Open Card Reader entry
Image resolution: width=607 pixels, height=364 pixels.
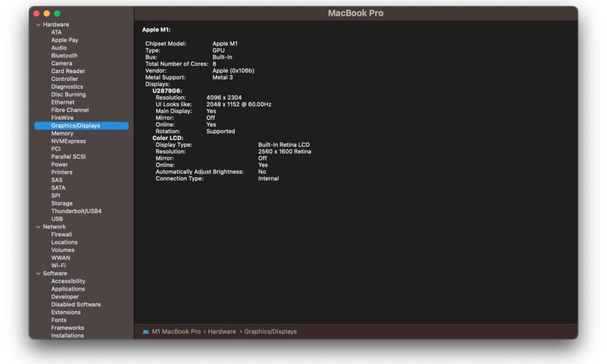pos(68,71)
